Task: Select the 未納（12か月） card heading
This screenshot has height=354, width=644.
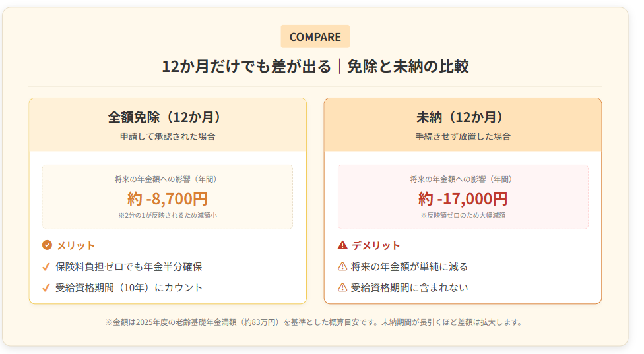Action: coord(463,117)
